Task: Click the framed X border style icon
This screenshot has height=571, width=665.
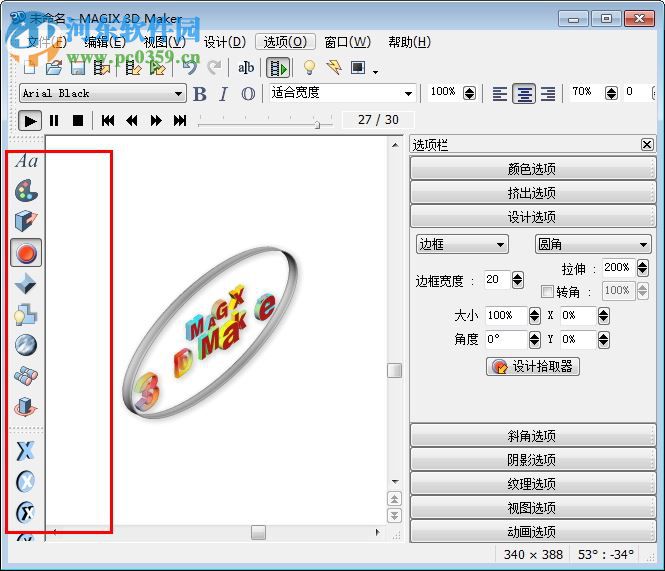Action: pos(26,512)
